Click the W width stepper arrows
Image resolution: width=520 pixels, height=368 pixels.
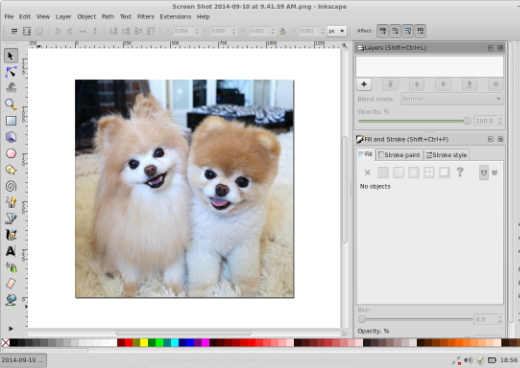pos(273,31)
